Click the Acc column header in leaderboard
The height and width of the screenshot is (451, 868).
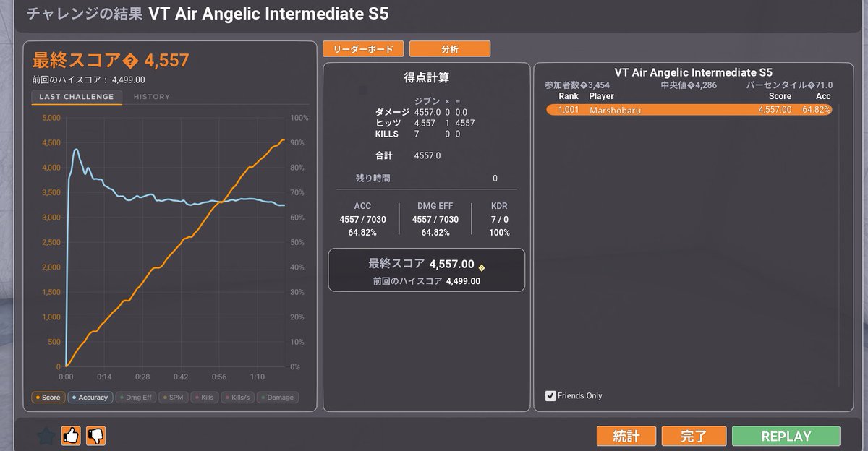pyautogui.click(x=823, y=96)
